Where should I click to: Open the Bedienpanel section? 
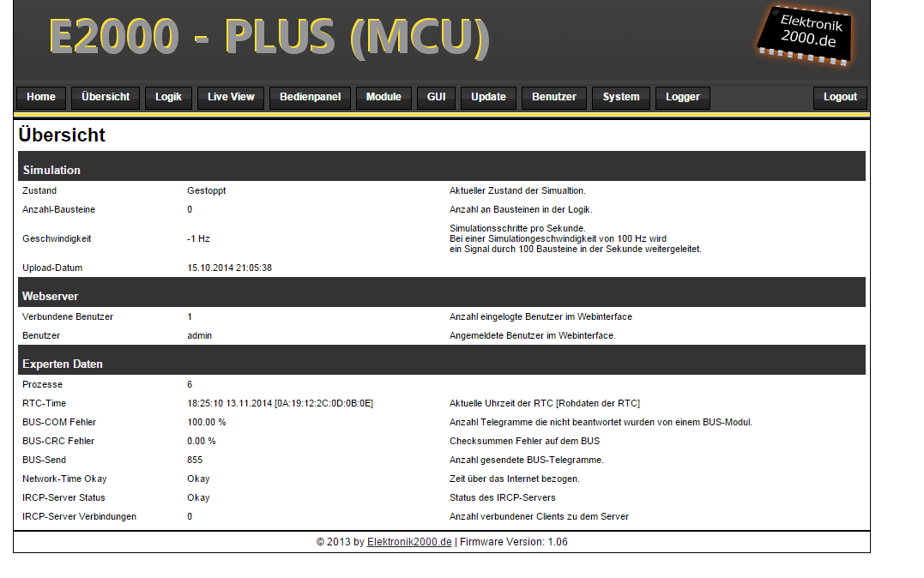pyautogui.click(x=311, y=98)
